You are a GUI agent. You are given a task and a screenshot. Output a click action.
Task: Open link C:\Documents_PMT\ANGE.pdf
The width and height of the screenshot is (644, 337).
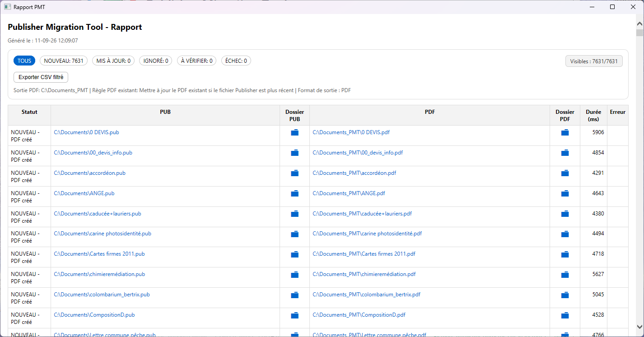(349, 193)
